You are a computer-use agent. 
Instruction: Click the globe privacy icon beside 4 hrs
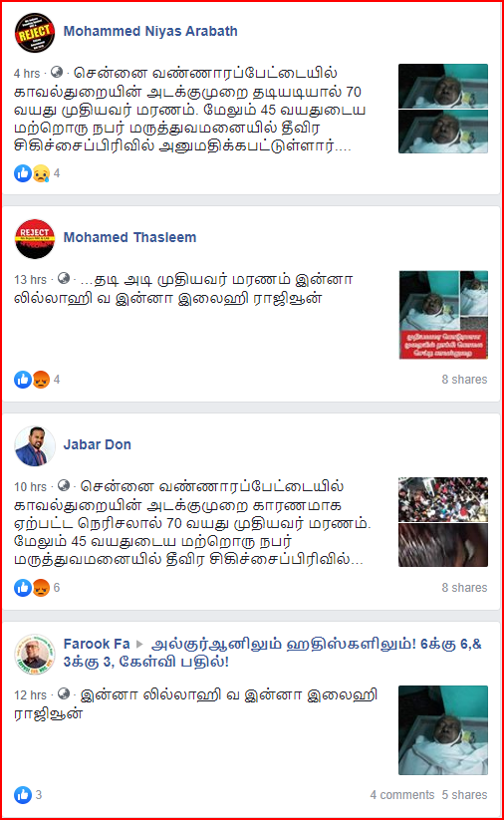click(x=57, y=72)
